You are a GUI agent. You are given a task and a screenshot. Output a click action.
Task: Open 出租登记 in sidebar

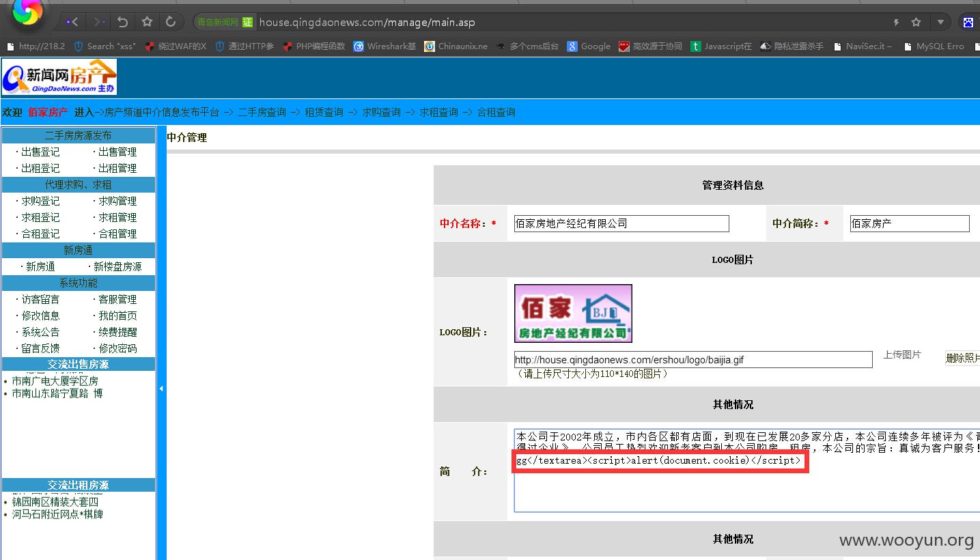click(40, 168)
